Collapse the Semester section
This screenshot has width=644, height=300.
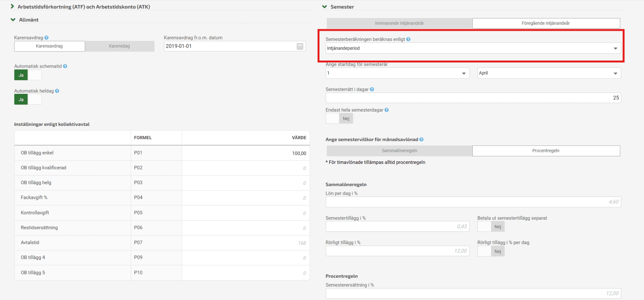(x=325, y=6)
